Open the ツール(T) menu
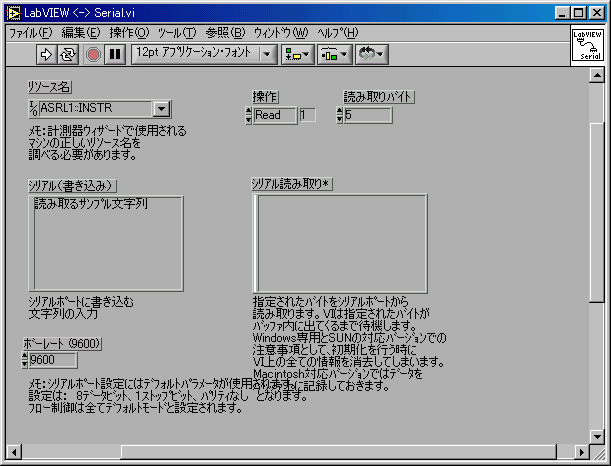 point(177,33)
